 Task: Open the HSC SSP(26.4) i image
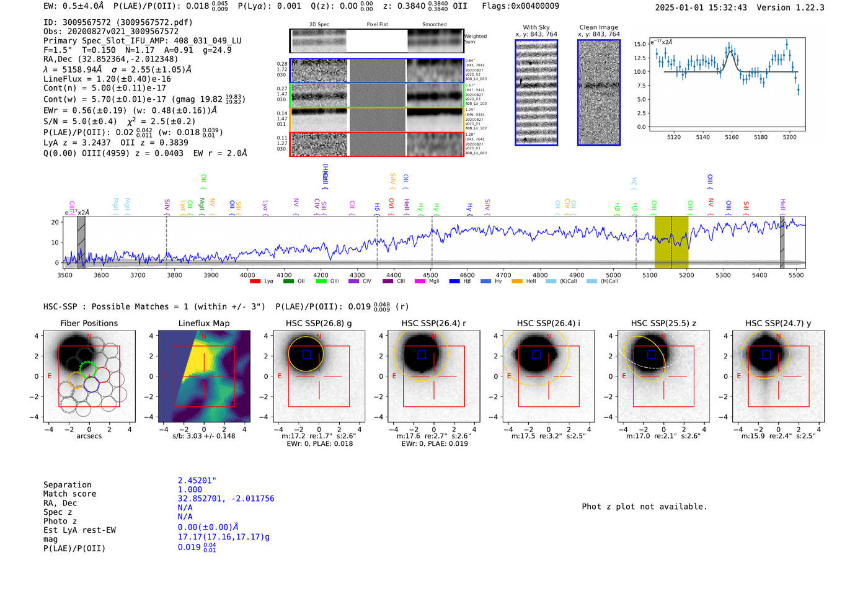point(549,376)
